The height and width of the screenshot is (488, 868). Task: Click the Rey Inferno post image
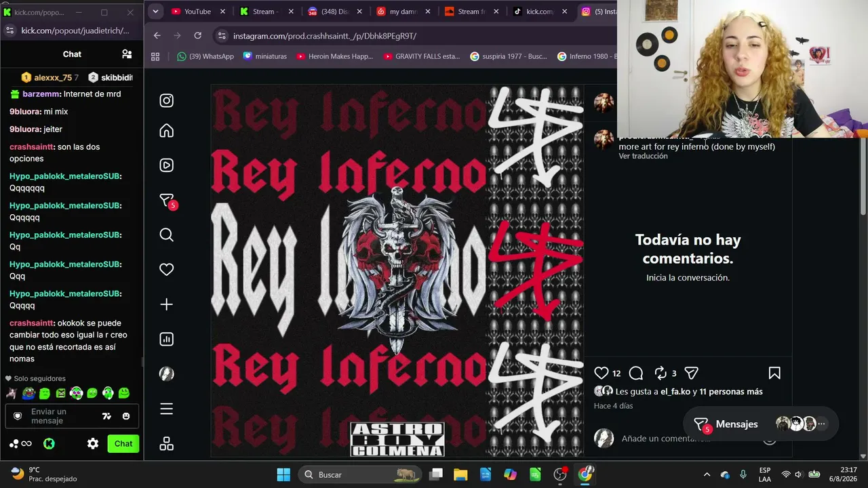tap(397, 271)
